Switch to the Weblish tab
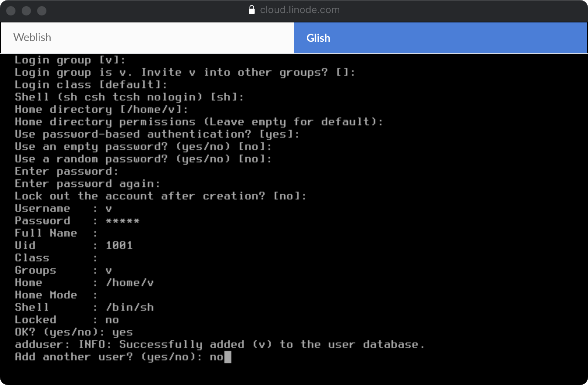 point(147,37)
